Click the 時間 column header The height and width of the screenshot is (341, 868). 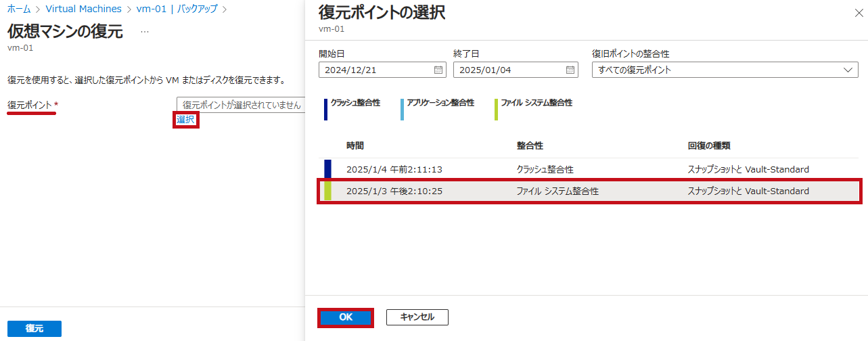(355, 145)
